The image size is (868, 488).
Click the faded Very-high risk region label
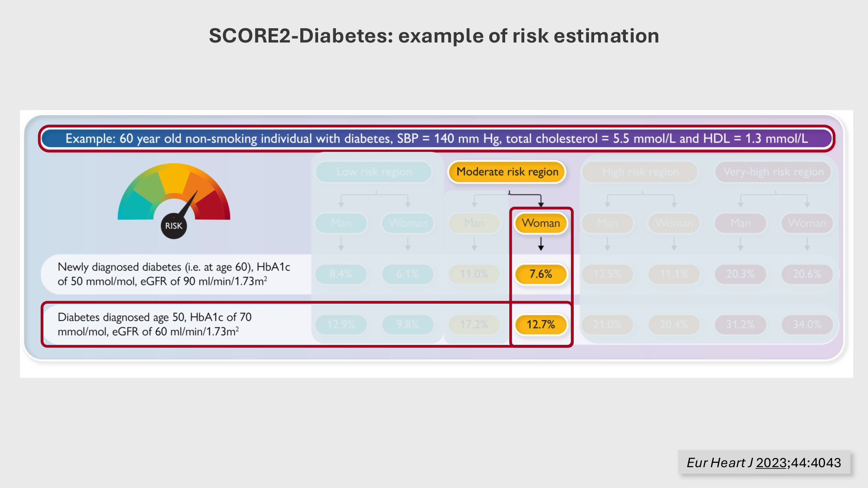[773, 172]
